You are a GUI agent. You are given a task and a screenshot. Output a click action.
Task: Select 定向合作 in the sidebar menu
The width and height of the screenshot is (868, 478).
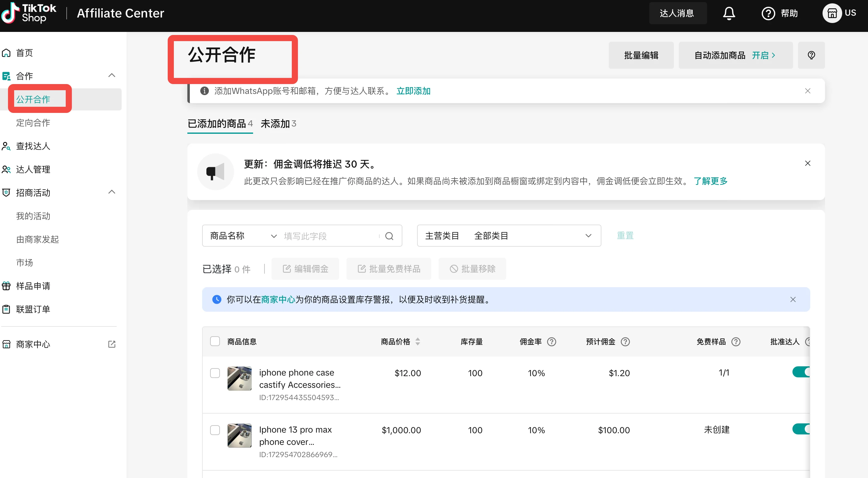(x=33, y=122)
